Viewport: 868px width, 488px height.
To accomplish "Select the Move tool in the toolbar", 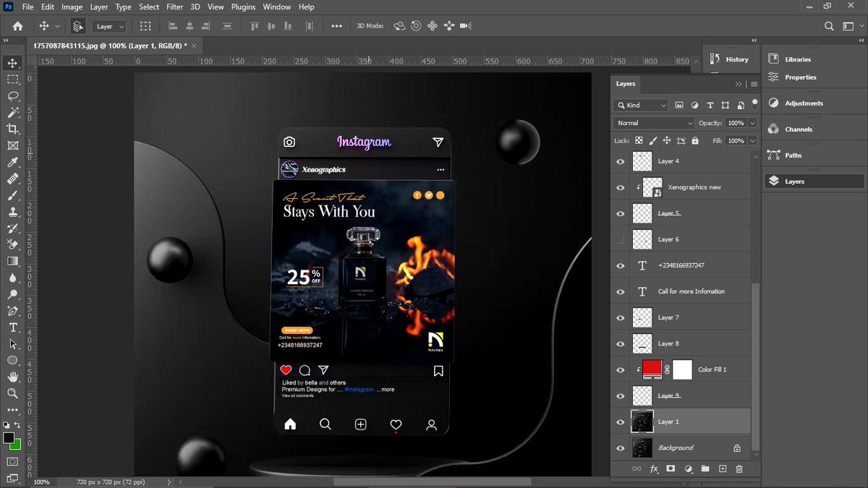I will pyautogui.click(x=12, y=62).
